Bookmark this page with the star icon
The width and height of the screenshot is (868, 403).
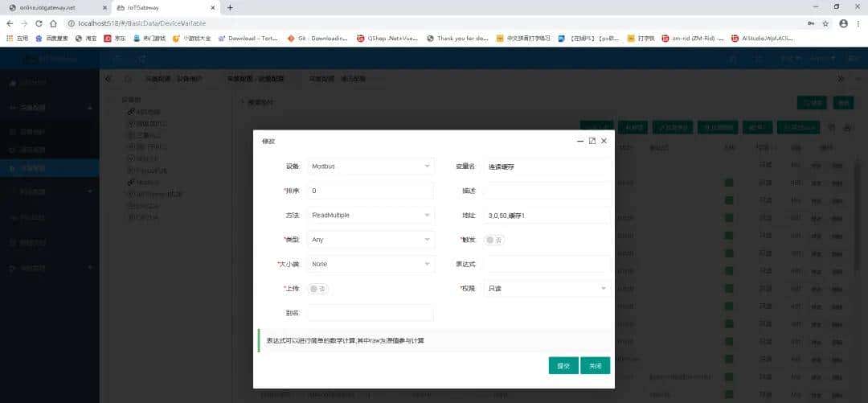coord(825,24)
